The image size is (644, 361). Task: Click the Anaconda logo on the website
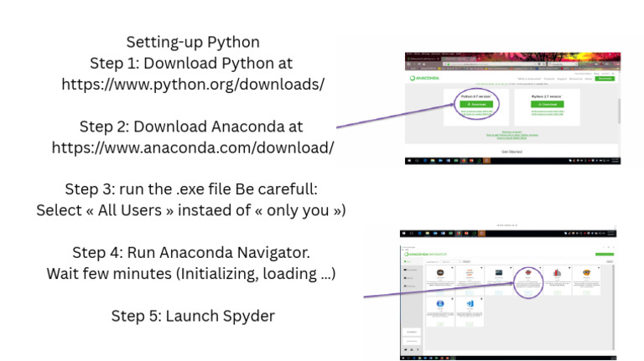point(424,78)
